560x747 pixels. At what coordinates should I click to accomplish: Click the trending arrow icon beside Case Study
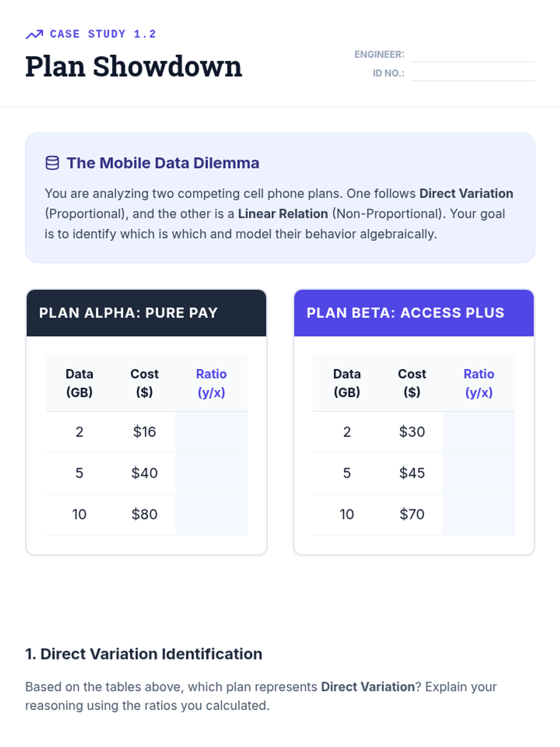pos(34,34)
